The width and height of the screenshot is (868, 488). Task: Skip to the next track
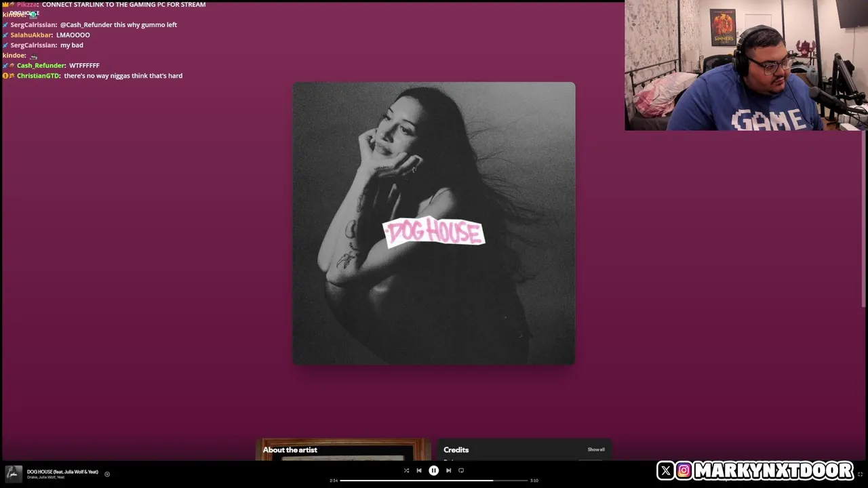(x=448, y=470)
